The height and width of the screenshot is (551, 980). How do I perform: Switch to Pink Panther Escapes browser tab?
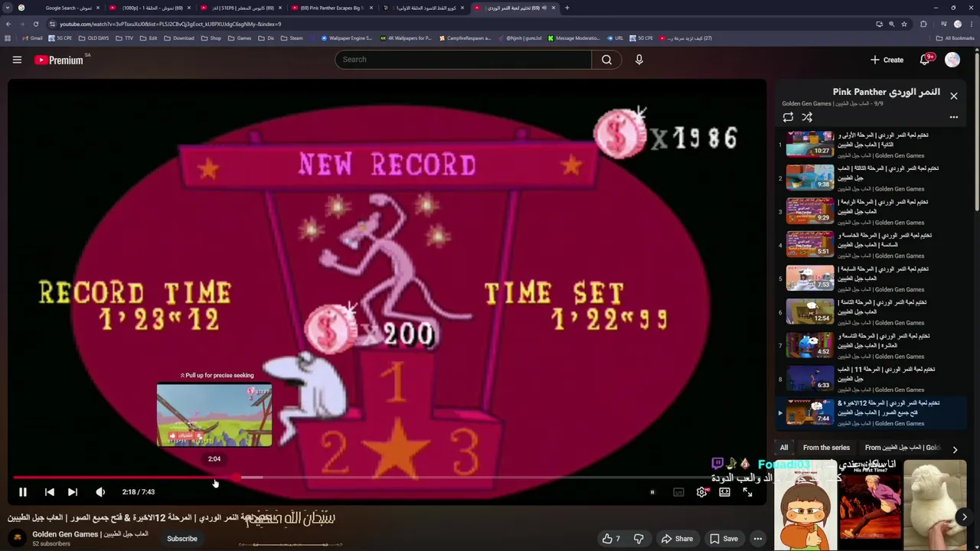[333, 8]
